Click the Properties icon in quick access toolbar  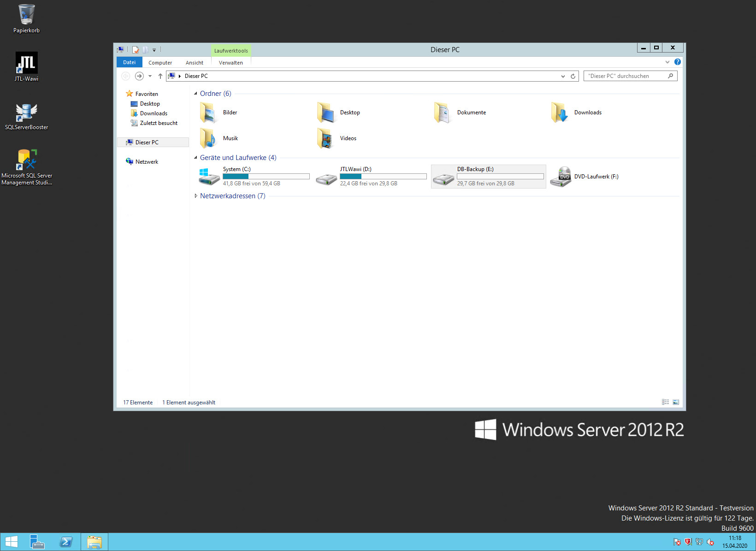pos(136,50)
